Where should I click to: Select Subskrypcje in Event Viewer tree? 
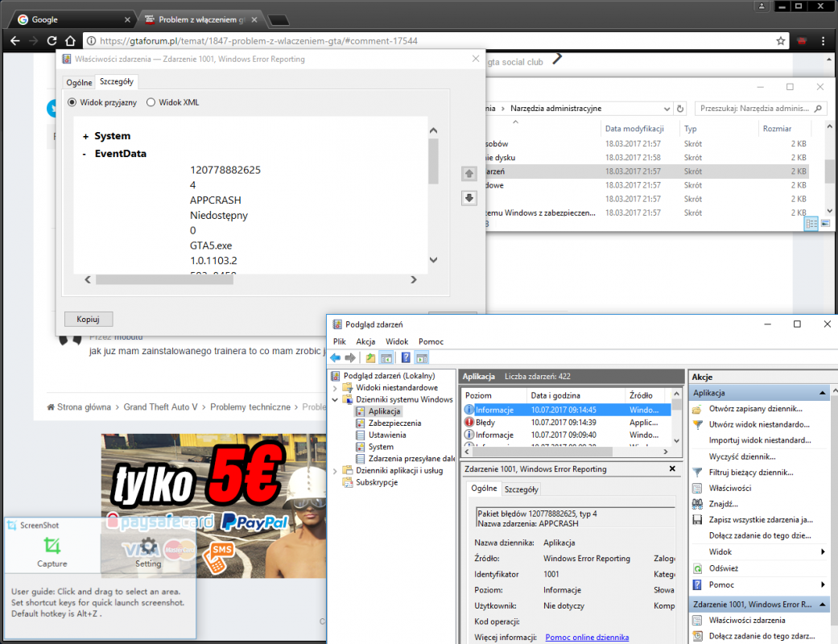click(376, 483)
